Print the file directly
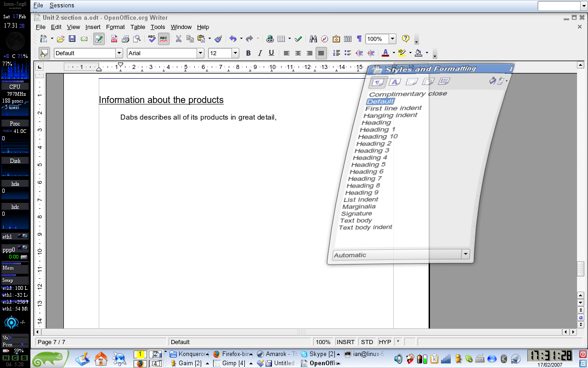 pos(125,39)
